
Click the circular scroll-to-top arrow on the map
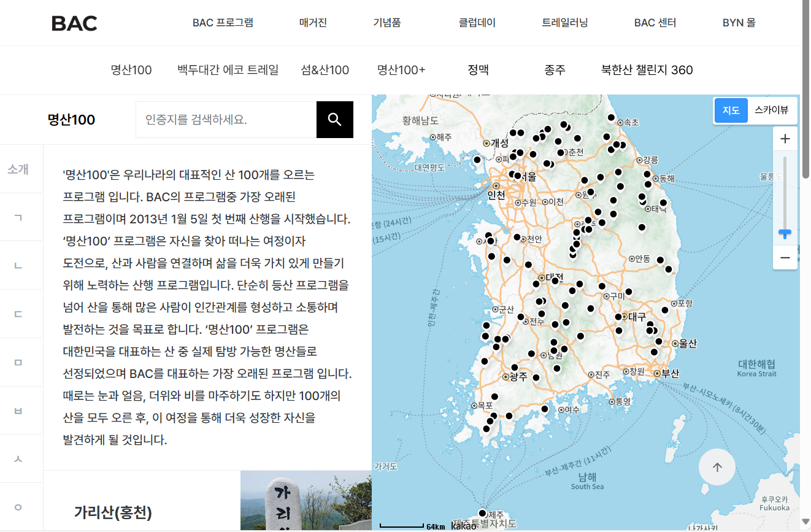[x=717, y=467]
